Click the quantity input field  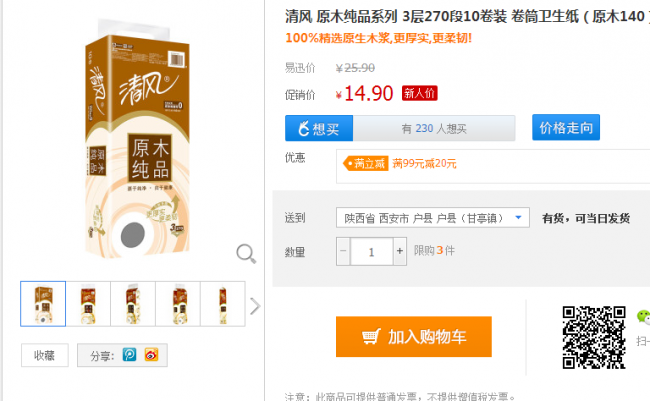coord(371,251)
